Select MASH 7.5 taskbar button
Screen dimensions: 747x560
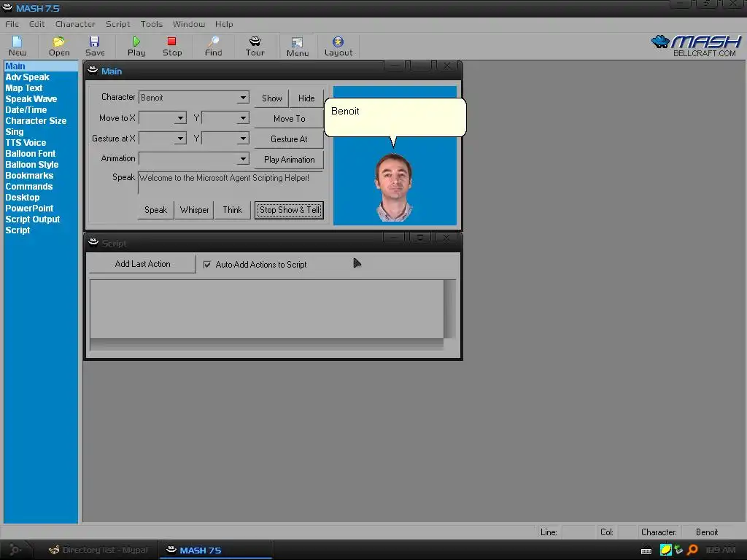click(x=215, y=550)
